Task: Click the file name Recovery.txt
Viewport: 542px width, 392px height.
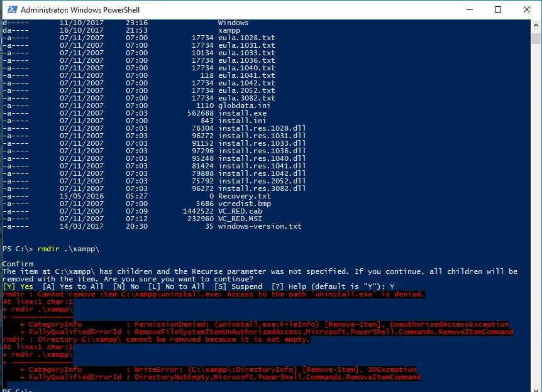Action: (245, 196)
